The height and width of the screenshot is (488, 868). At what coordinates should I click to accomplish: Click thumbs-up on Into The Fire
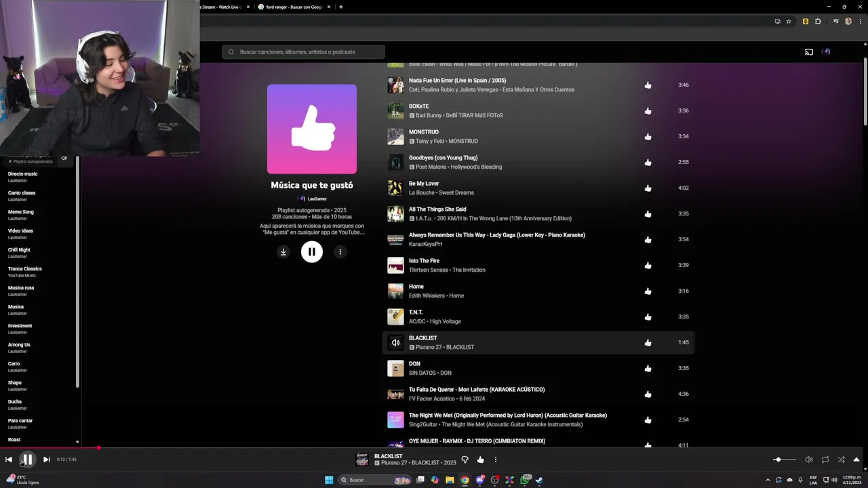coord(648,265)
